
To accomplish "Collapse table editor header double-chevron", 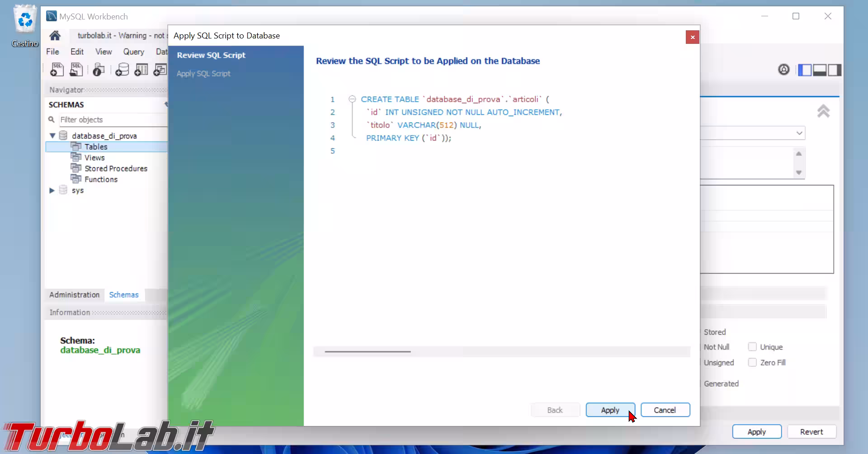I will point(823,111).
